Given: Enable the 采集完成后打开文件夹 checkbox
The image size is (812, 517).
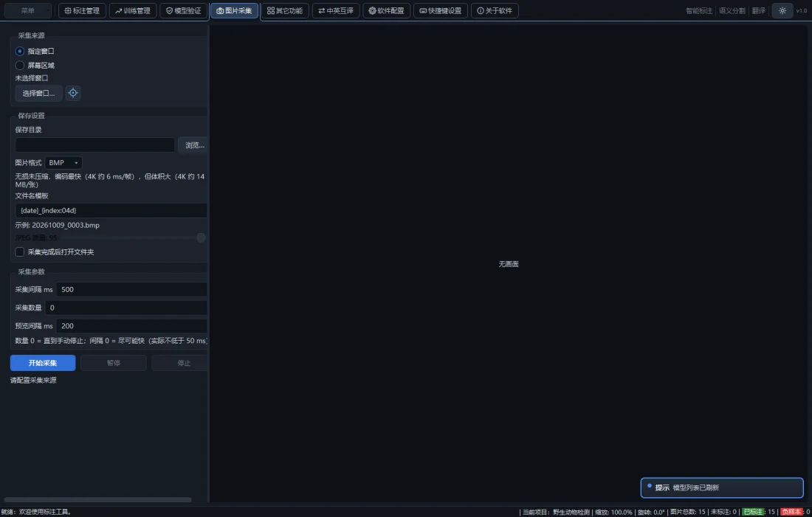Looking at the screenshot, I should pyautogui.click(x=20, y=252).
